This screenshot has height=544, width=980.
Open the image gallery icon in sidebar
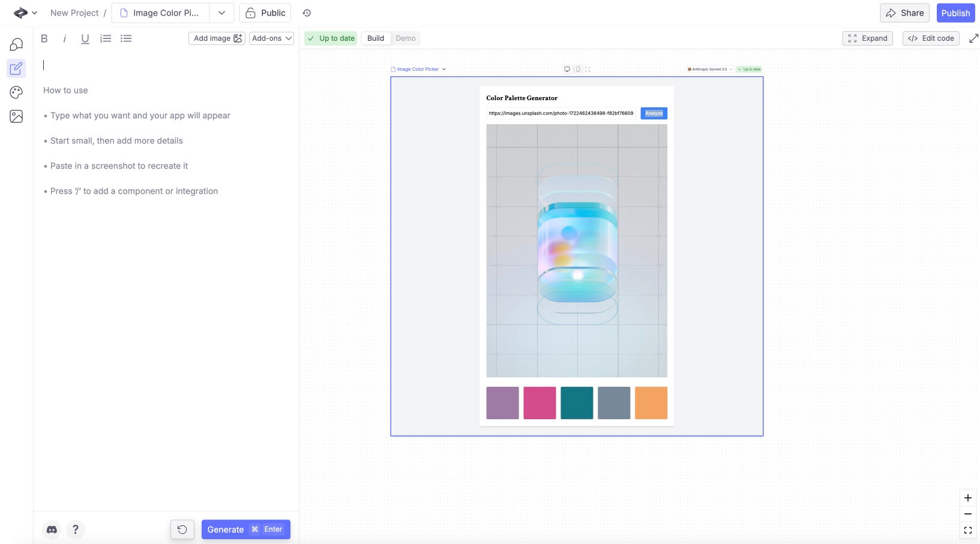tap(16, 116)
